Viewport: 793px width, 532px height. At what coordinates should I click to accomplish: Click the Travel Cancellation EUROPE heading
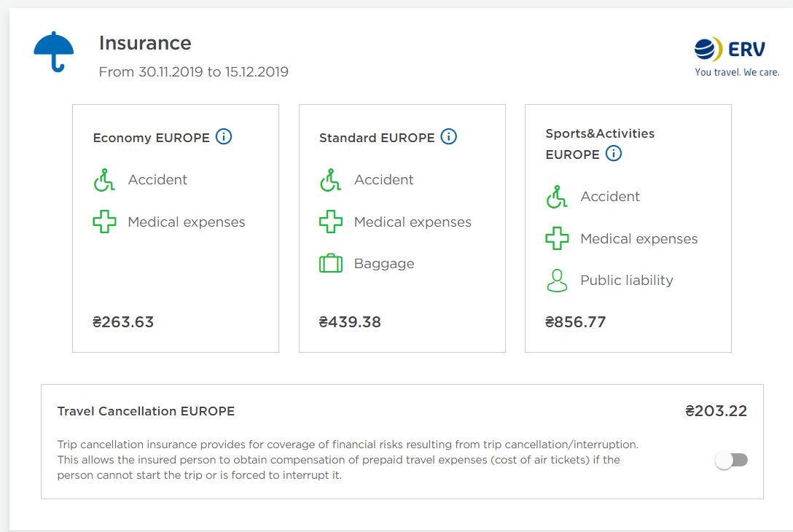pos(146,411)
